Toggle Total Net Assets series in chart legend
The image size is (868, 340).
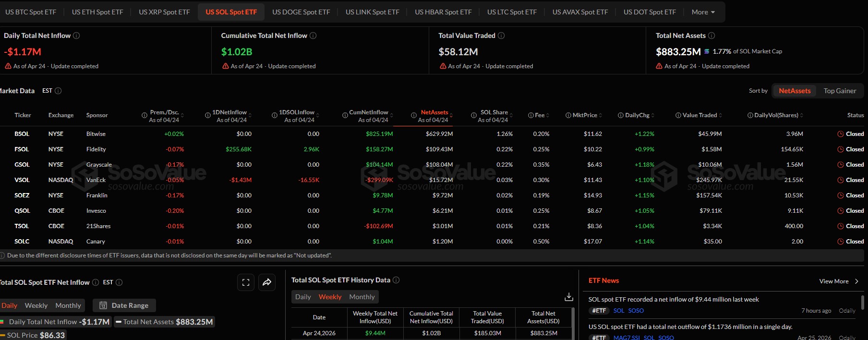164,322
